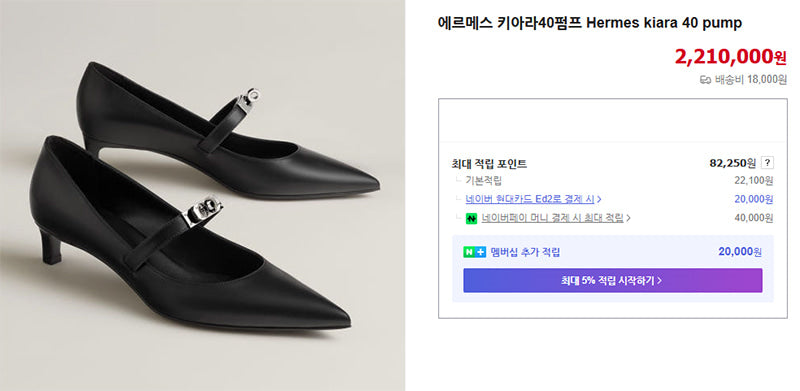Expand chevron after 네이버페이 머니 결제 시 최대 적립

pos(628,218)
